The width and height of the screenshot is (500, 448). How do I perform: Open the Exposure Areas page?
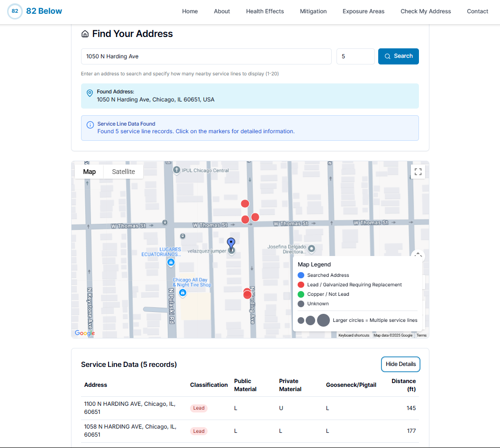(364, 11)
